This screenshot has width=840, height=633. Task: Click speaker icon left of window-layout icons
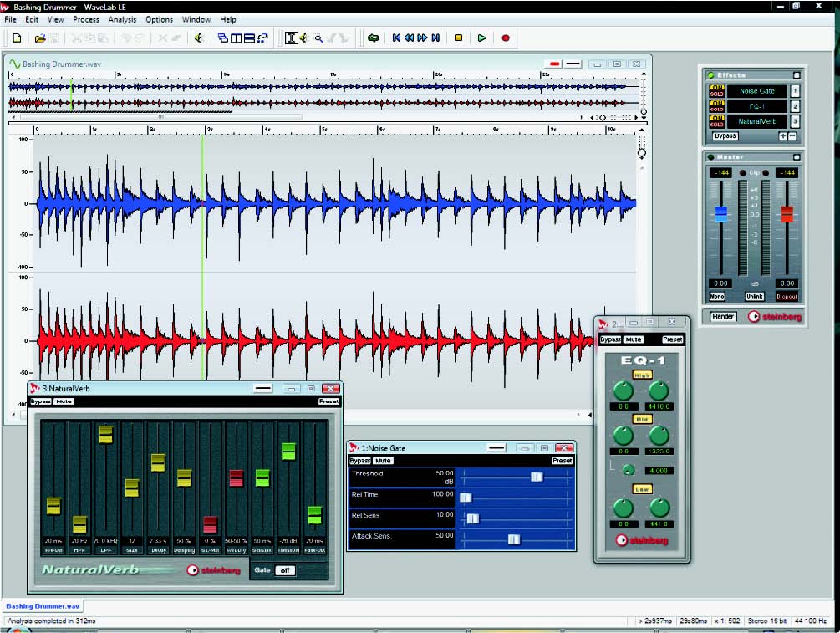click(x=199, y=38)
